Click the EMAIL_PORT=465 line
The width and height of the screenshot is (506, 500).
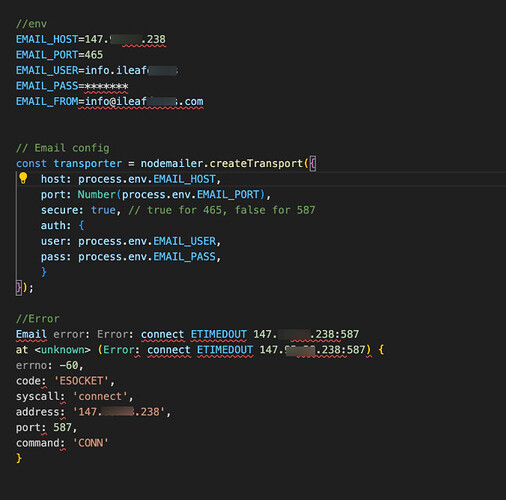click(x=59, y=55)
